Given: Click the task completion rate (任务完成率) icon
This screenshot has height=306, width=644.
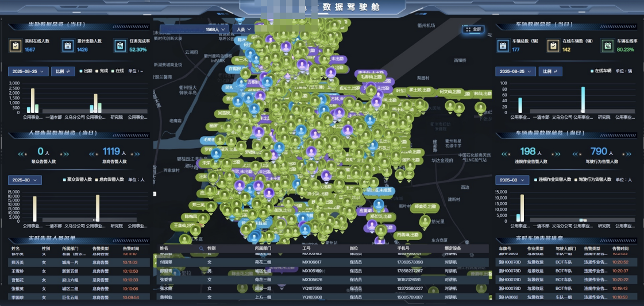Looking at the screenshot, I should point(120,45).
